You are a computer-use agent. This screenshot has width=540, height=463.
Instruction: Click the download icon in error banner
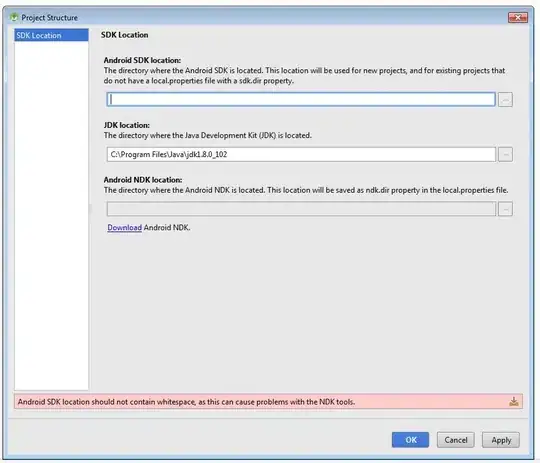point(514,402)
